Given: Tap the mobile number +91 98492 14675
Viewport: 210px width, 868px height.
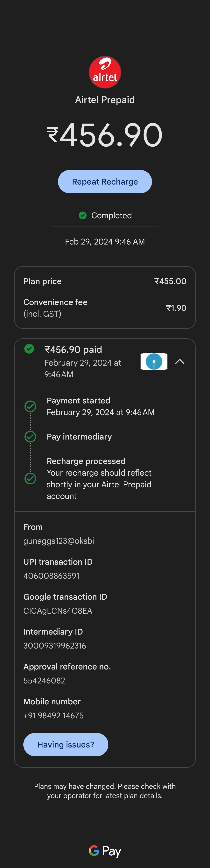Looking at the screenshot, I should tap(53, 716).
